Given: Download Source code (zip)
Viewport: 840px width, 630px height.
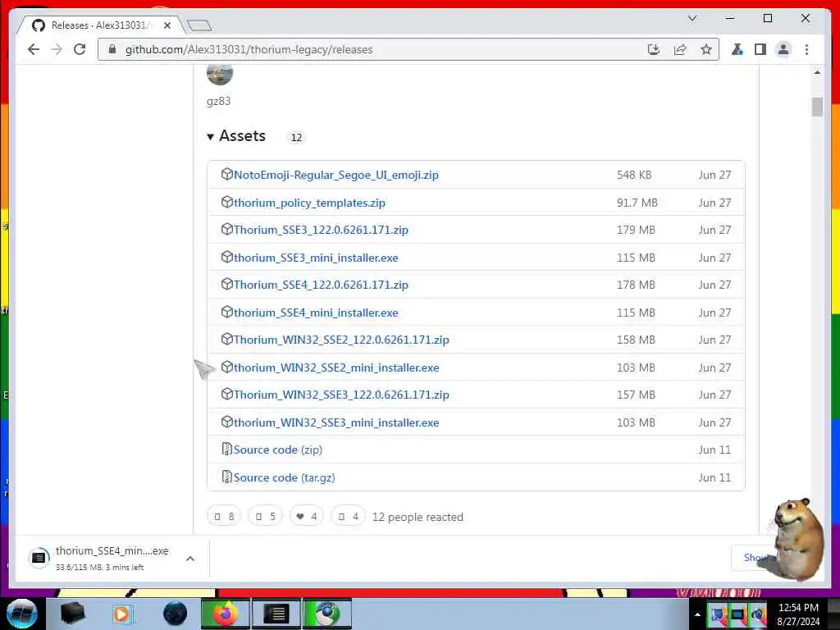Looking at the screenshot, I should 277,450.
